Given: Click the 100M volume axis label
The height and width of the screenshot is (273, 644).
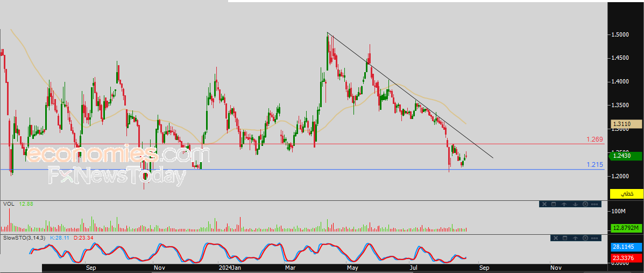Looking at the screenshot, I should (619, 211).
